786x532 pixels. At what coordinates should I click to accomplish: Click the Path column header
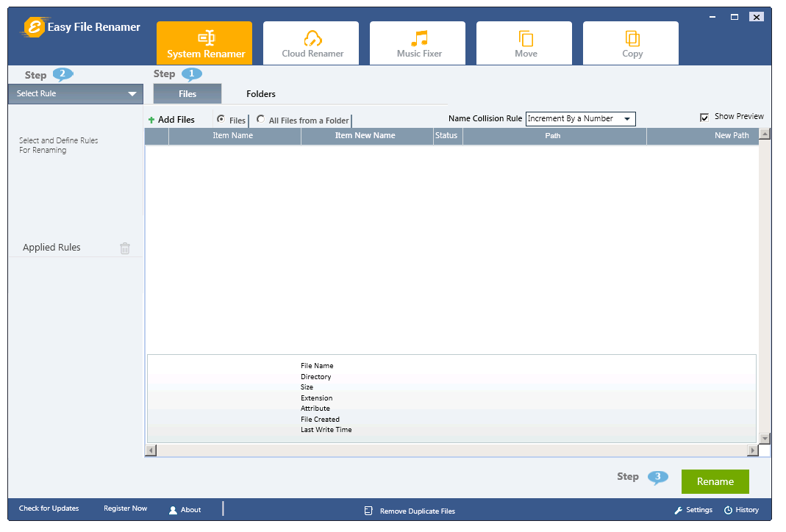pos(554,136)
